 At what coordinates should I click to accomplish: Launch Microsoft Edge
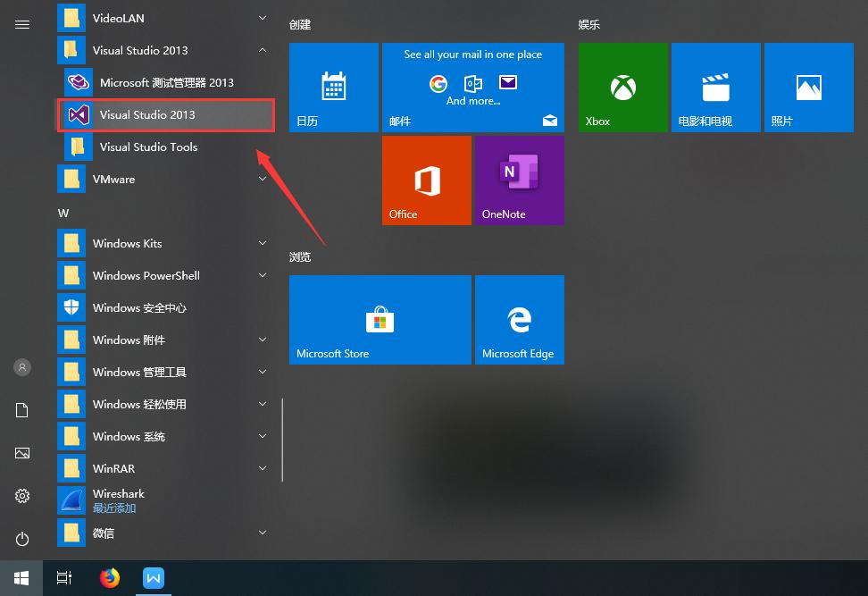519,319
